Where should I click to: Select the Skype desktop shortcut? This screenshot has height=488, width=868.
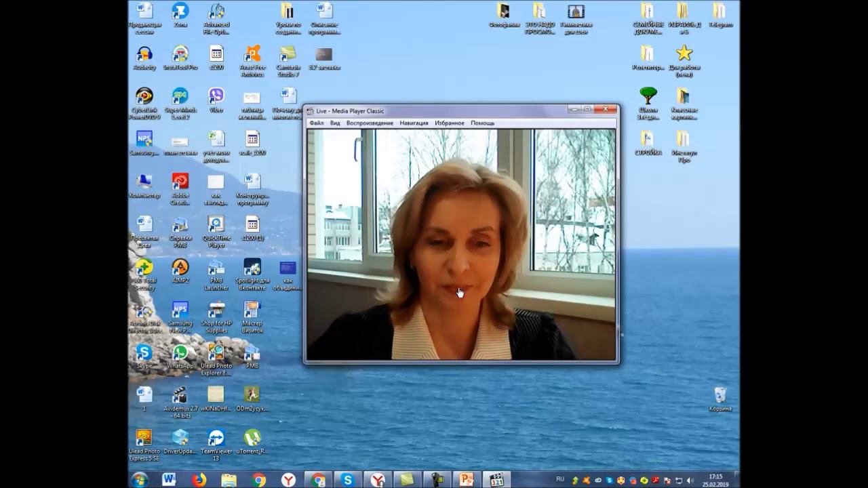click(144, 356)
